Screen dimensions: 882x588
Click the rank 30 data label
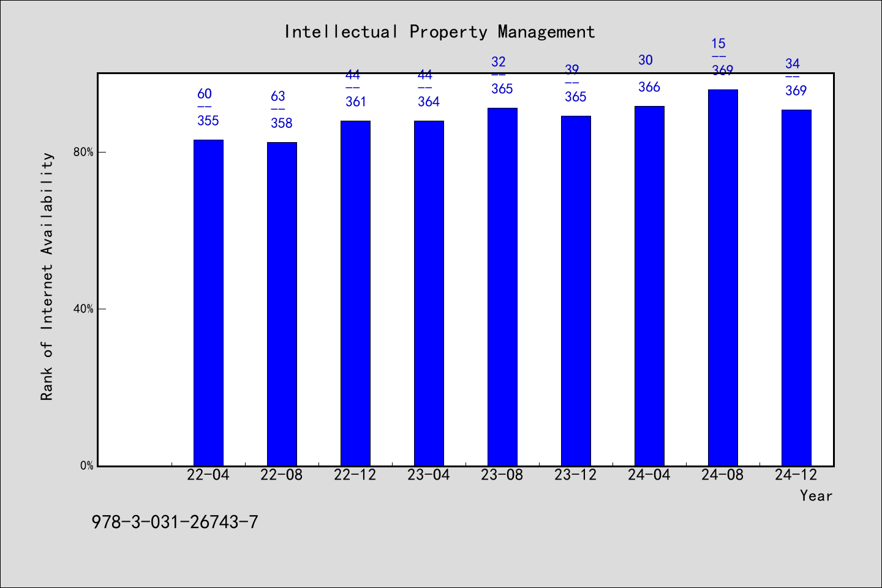[646, 60]
